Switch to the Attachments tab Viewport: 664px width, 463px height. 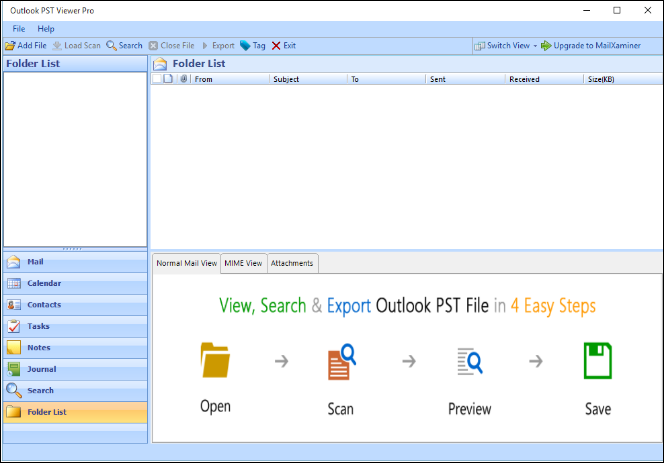point(292,263)
